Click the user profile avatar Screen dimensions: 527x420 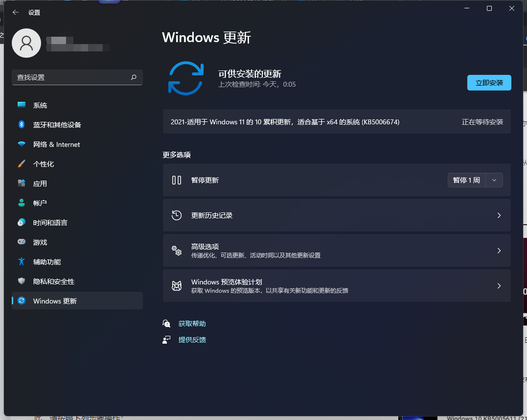pyautogui.click(x=26, y=43)
